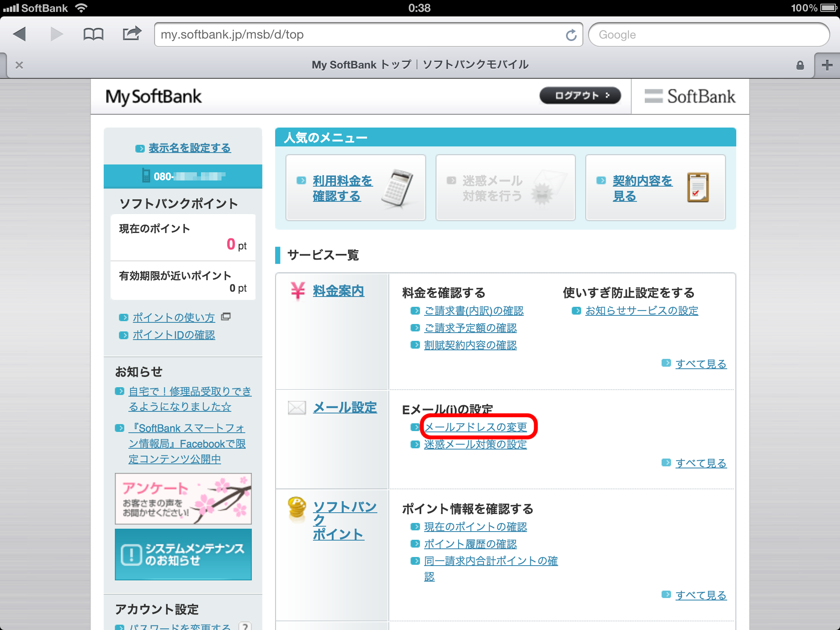The height and width of the screenshot is (630, 840).
Task: Open メールアドレスの変更 link
Action: (475, 427)
